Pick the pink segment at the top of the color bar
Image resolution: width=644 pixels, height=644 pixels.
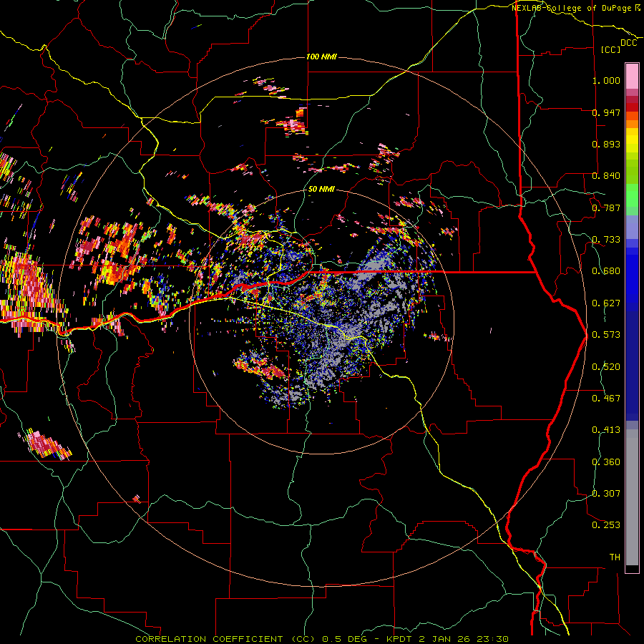(x=632, y=77)
